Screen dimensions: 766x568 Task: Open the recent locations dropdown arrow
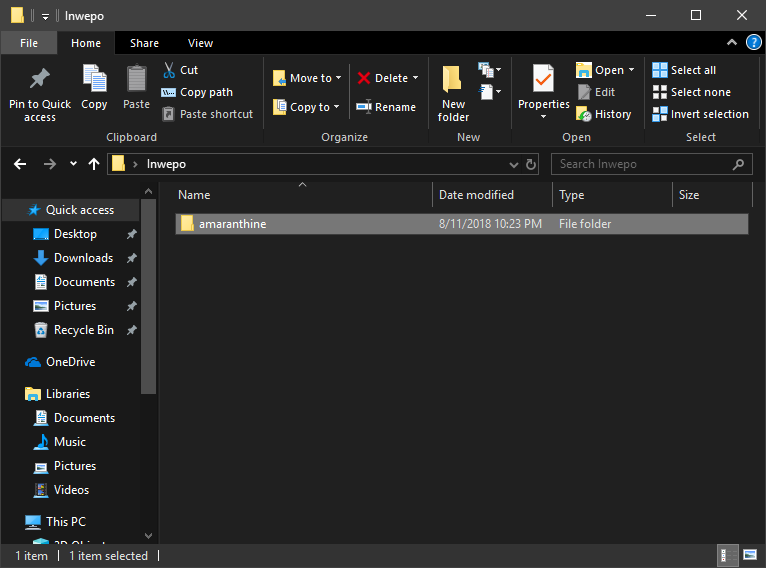[x=73, y=164]
